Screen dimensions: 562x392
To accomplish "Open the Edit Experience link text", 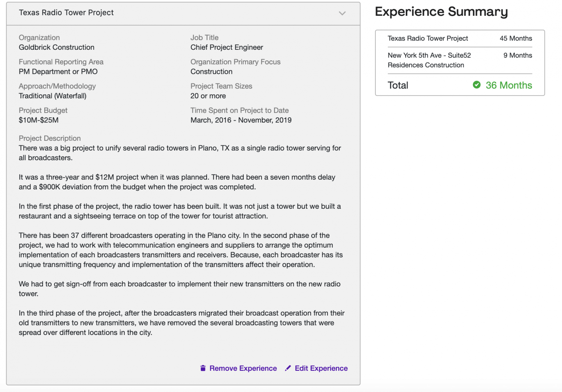I will coord(321,368).
